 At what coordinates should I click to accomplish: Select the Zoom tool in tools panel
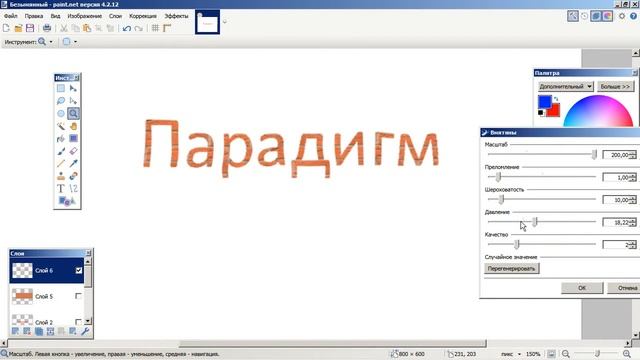73,113
